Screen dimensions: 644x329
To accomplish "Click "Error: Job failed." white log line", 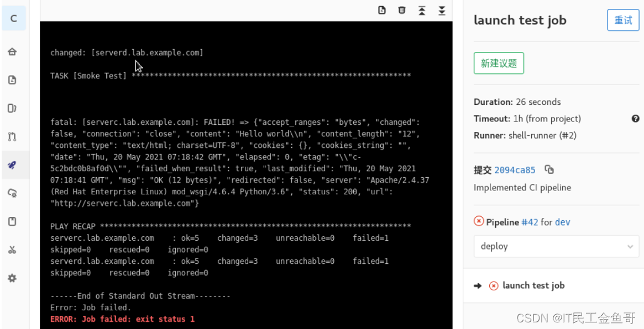I will [90, 307].
